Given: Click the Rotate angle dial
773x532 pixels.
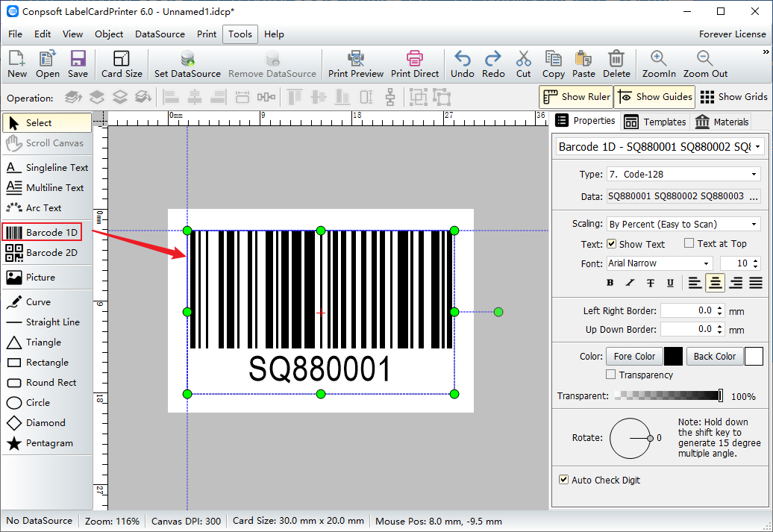Looking at the screenshot, I should point(630,438).
